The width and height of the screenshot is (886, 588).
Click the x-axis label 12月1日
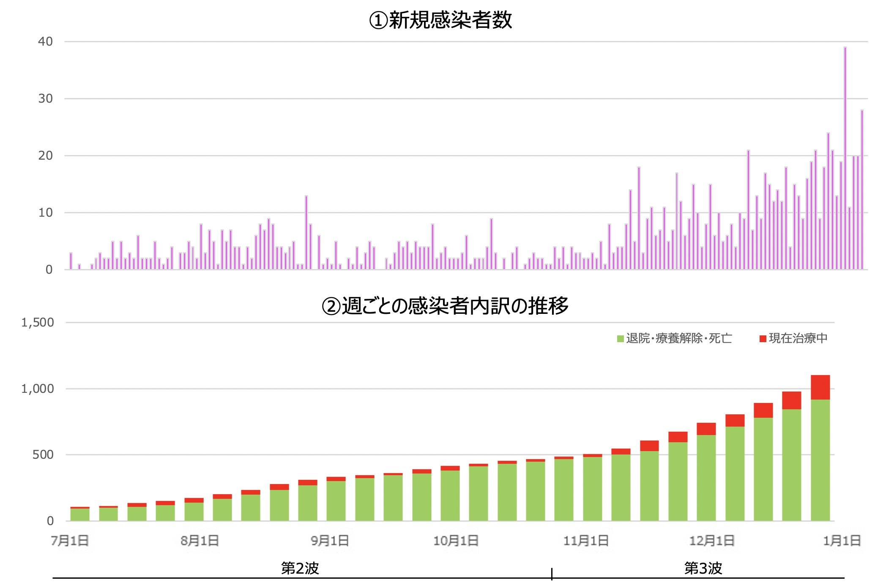[712, 541]
